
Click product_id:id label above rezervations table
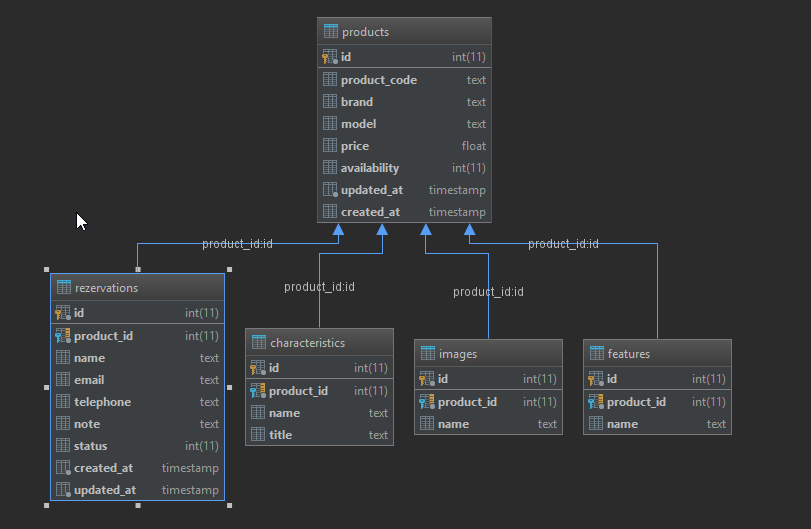pos(237,244)
